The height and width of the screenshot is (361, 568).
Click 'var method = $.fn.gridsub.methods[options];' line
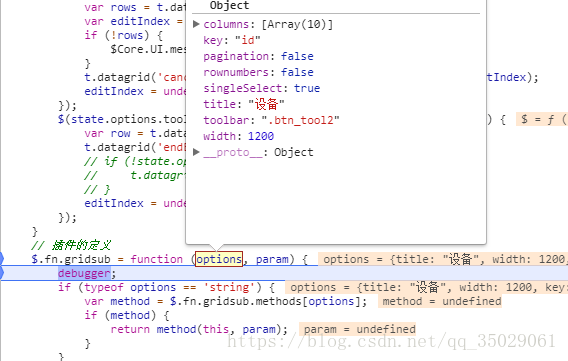(x=226, y=301)
